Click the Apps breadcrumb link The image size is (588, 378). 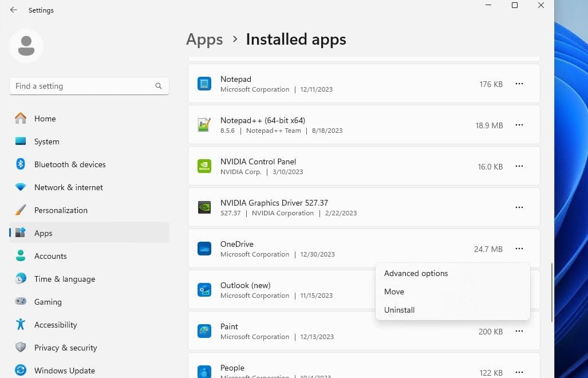pos(204,40)
